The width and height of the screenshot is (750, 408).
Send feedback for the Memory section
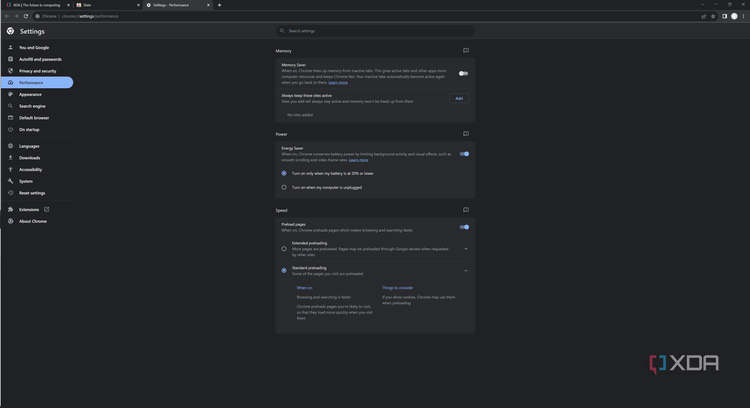pyautogui.click(x=466, y=51)
